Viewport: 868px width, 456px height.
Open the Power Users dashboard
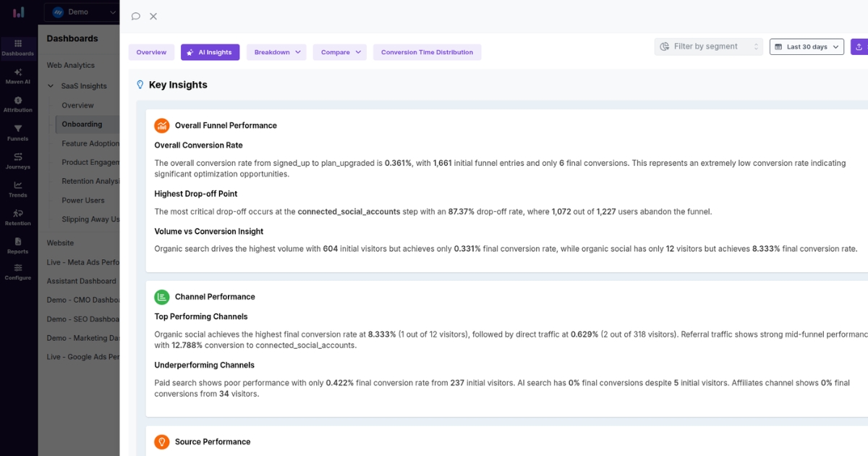(83, 200)
